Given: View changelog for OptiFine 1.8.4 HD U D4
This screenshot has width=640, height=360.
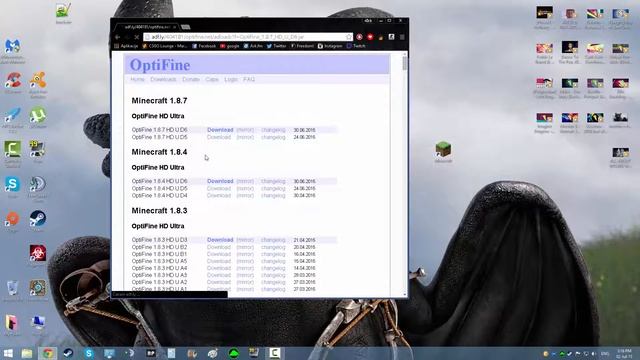Looking at the screenshot, I should tap(273, 196).
